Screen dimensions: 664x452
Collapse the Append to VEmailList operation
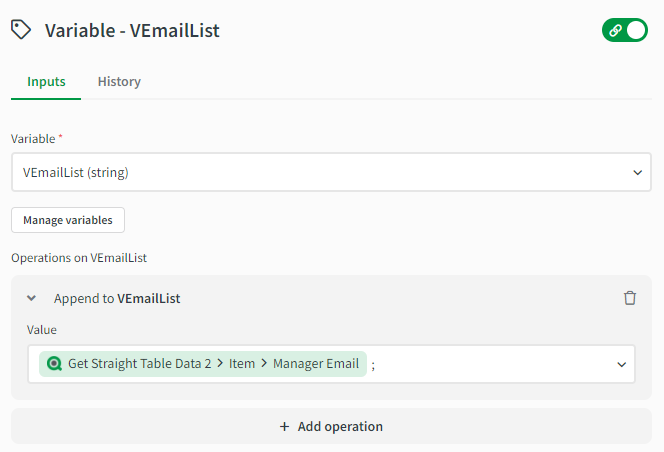coord(32,298)
